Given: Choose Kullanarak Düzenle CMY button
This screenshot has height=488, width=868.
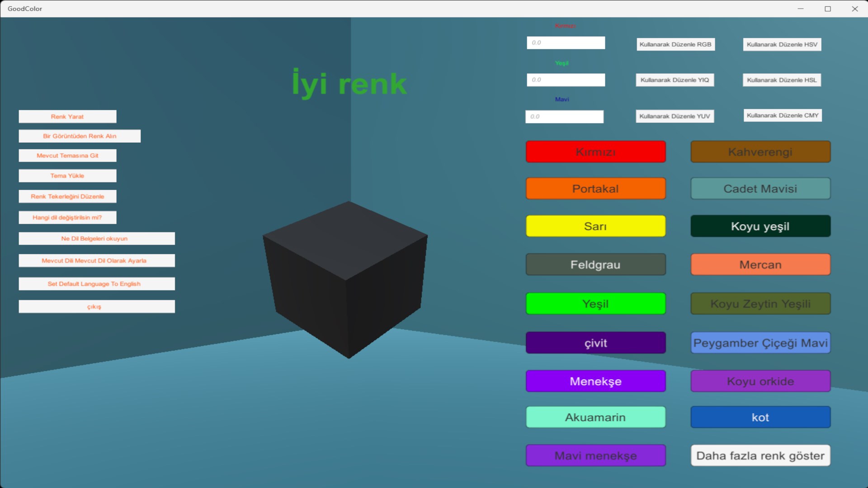Looking at the screenshot, I should [x=782, y=115].
